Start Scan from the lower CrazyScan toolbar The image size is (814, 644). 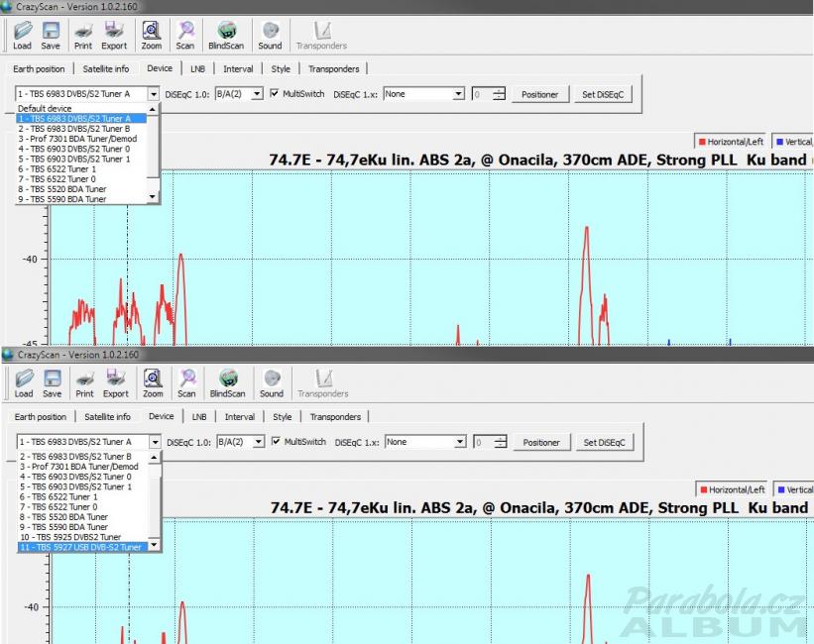[x=186, y=383]
